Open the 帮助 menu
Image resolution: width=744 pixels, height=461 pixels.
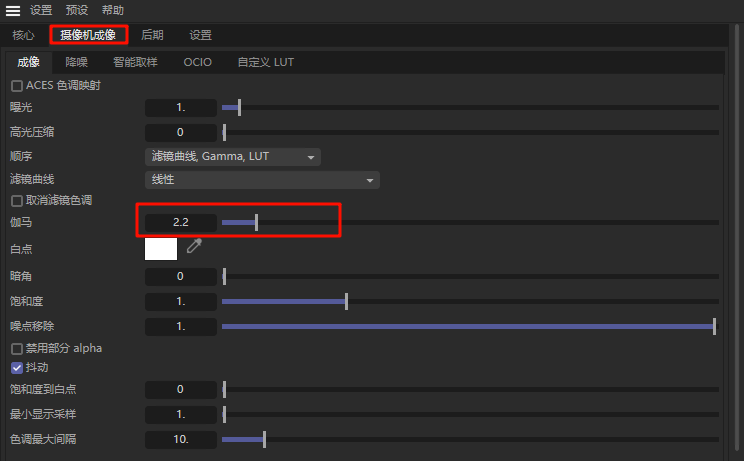(111, 10)
